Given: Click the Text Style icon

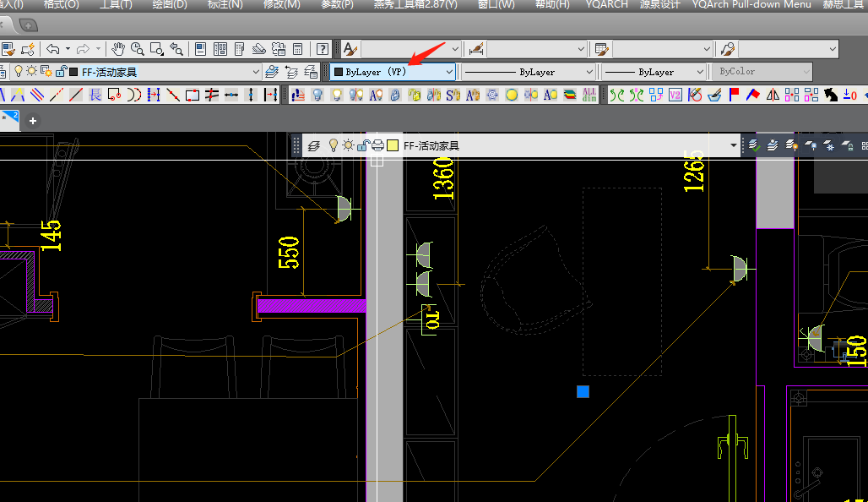Looking at the screenshot, I should 350,49.
